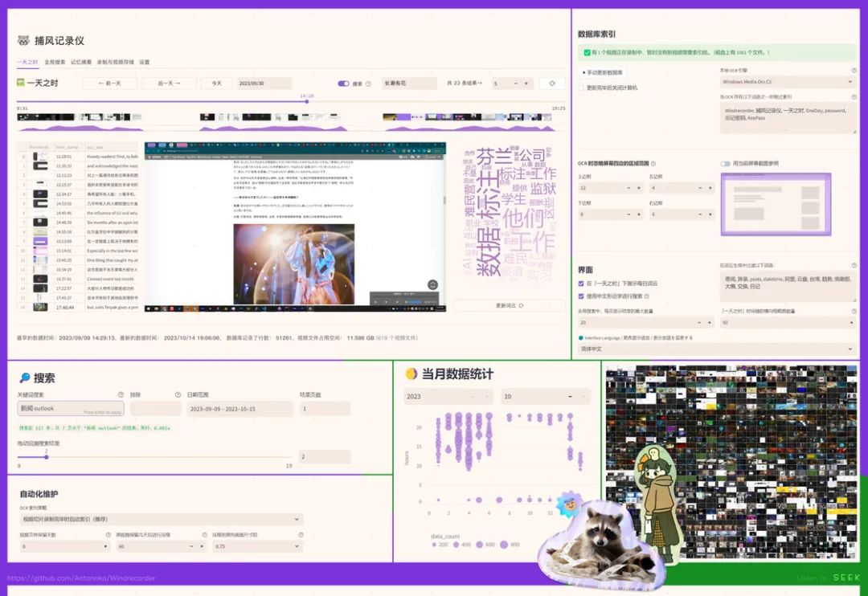Click 更新词云 button below word cloud
Image resolution: width=868 pixels, height=596 pixels.
pyautogui.click(x=510, y=305)
